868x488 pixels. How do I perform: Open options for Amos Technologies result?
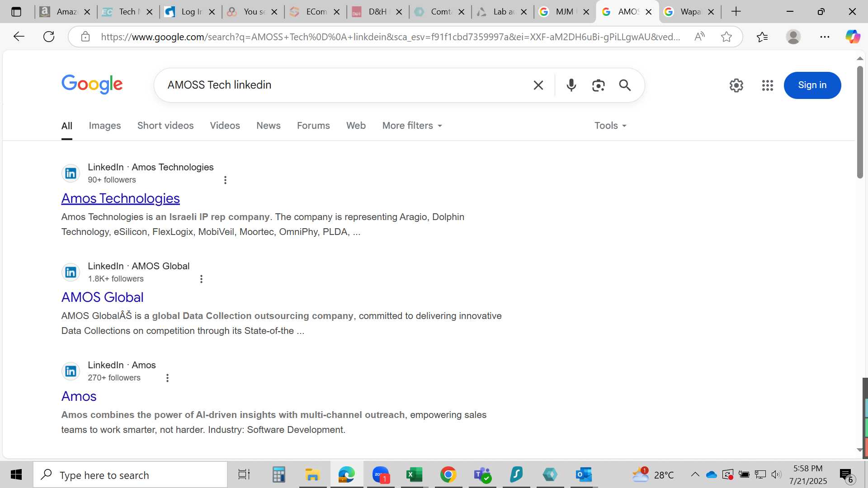(x=225, y=180)
